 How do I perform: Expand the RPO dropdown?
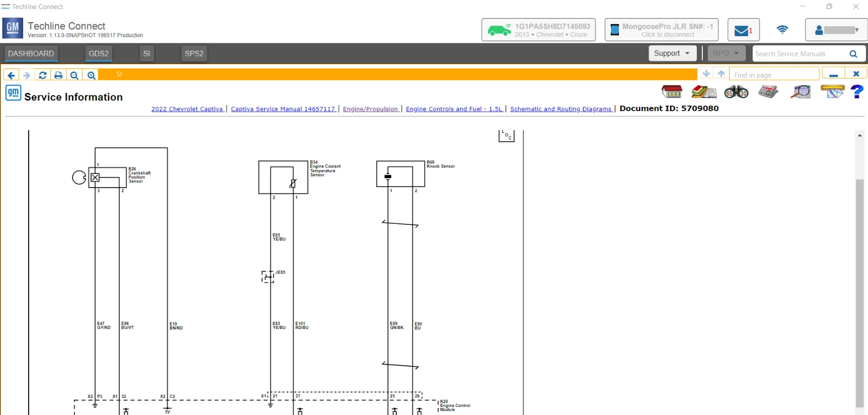coord(726,53)
